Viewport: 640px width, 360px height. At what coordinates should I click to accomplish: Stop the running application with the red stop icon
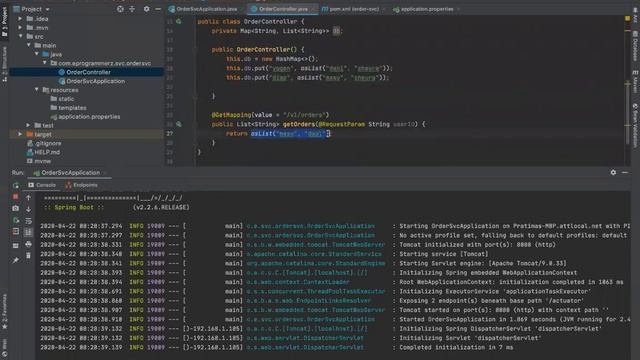click(x=16, y=197)
